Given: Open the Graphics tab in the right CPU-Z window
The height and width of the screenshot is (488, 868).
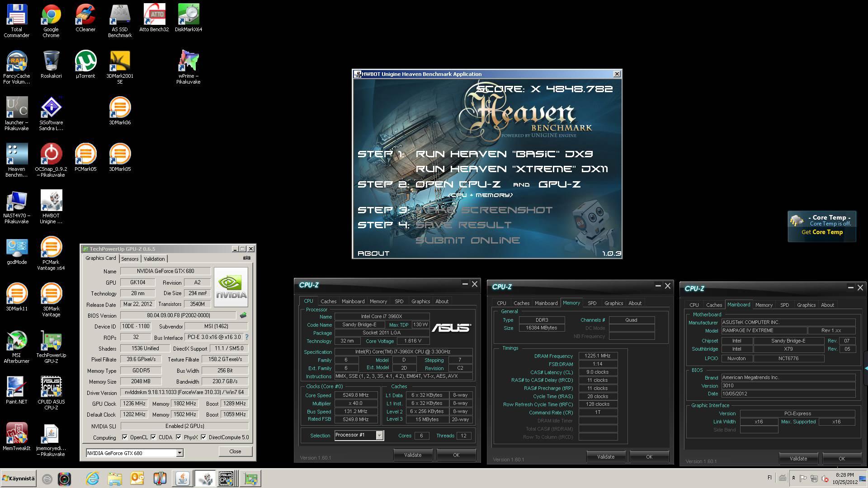Looking at the screenshot, I should pos(807,305).
